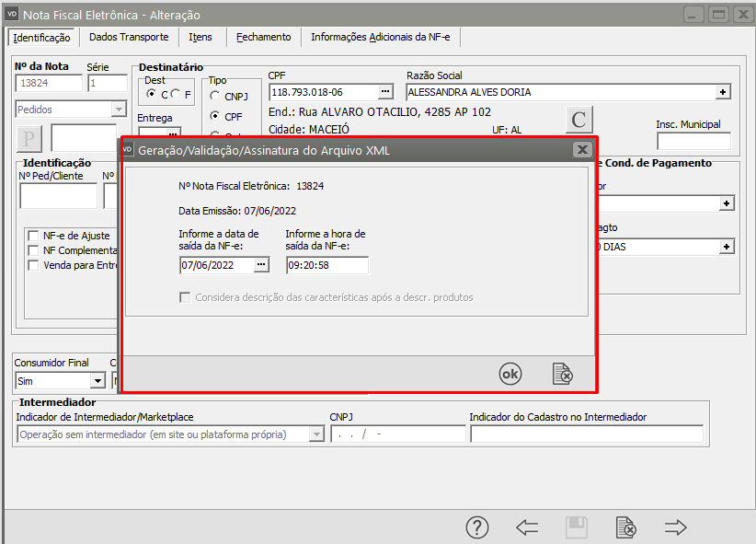Image resolution: width=756 pixels, height=544 pixels.
Task: Switch to the Dados Transporte tab
Action: 129,37
